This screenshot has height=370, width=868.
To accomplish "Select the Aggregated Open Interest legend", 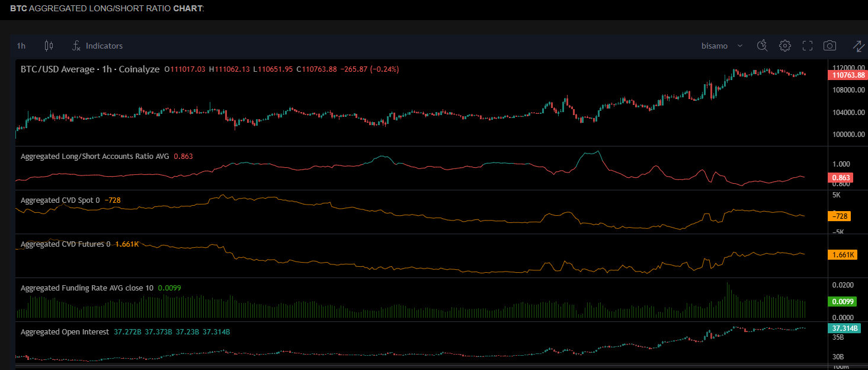I will pyautogui.click(x=65, y=332).
